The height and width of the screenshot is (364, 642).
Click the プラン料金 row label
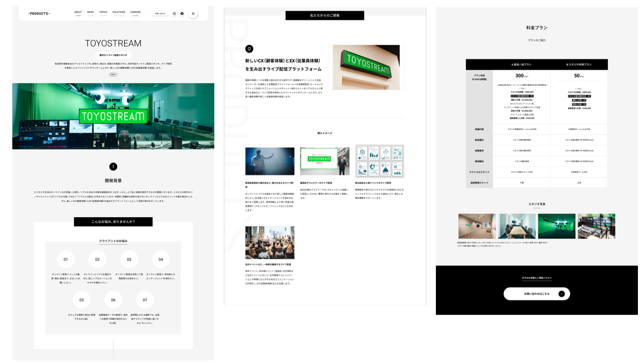coord(479,77)
